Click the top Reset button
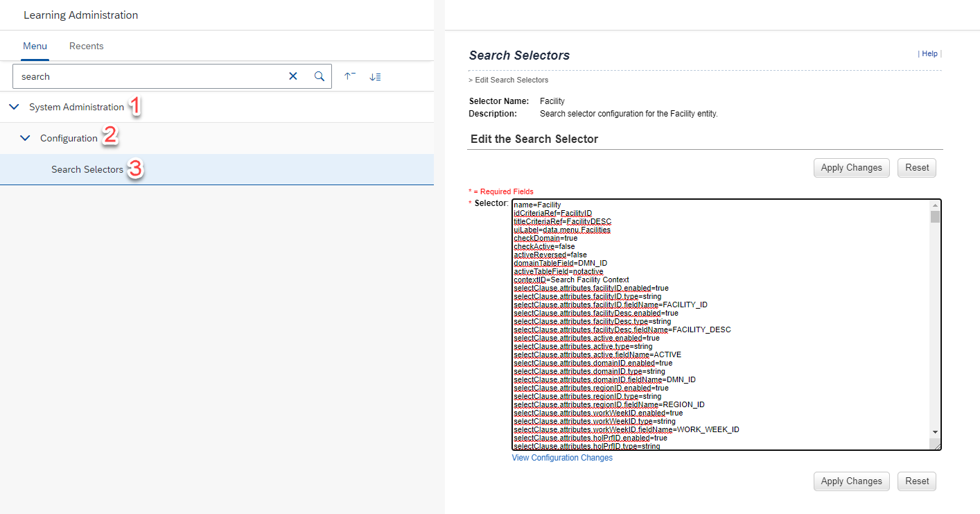Viewport: 980px width, 514px height. [x=917, y=168]
